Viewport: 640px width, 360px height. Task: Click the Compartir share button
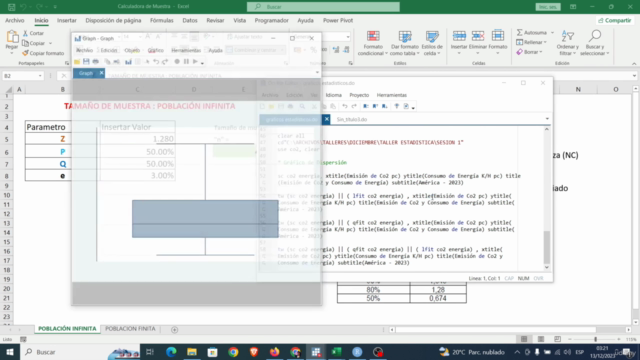615,20
